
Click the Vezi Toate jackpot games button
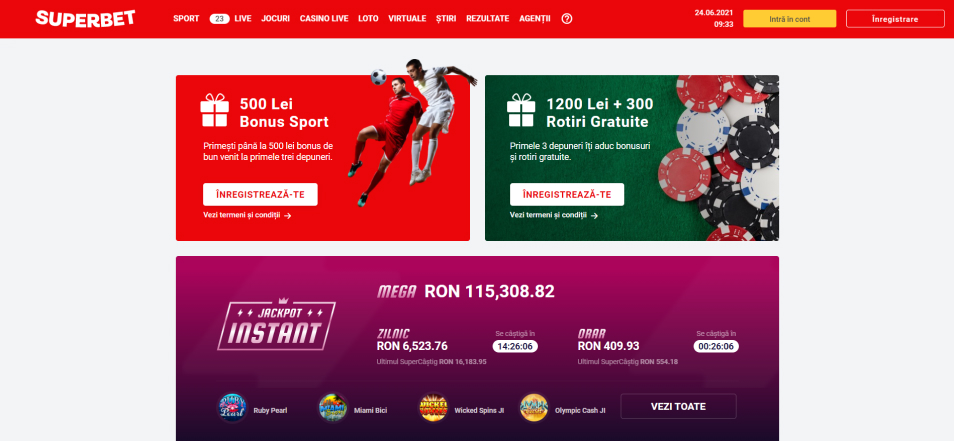[x=678, y=406]
